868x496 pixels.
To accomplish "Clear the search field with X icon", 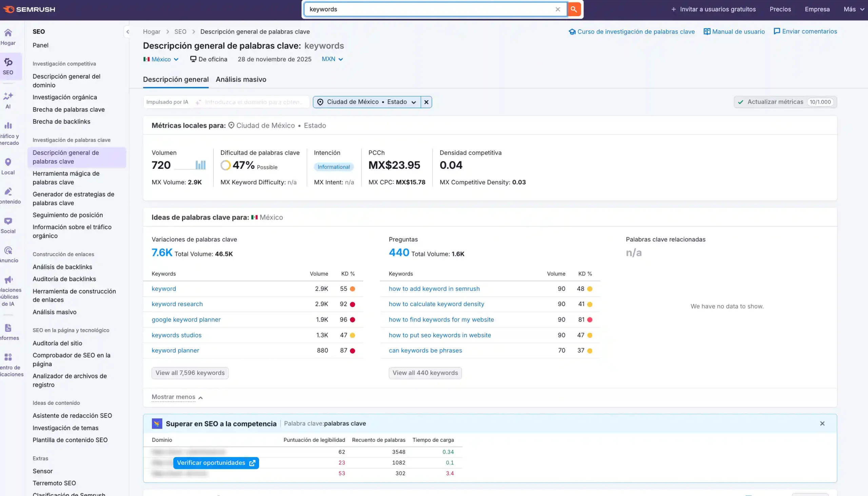I will click(x=558, y=9).
